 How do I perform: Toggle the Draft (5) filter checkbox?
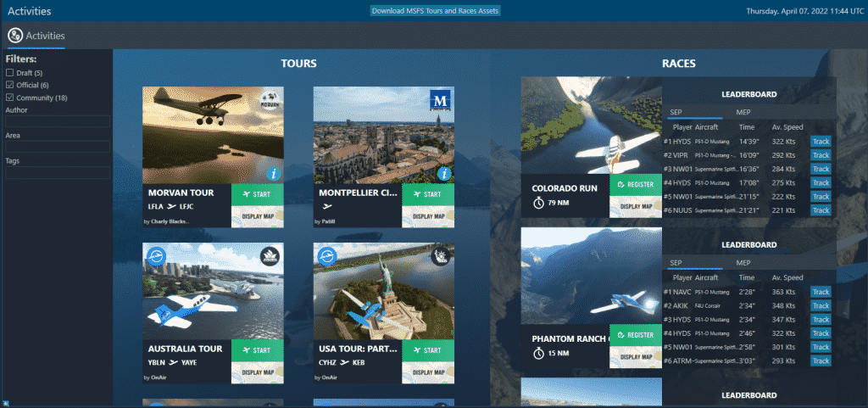(x=9, y=72)
